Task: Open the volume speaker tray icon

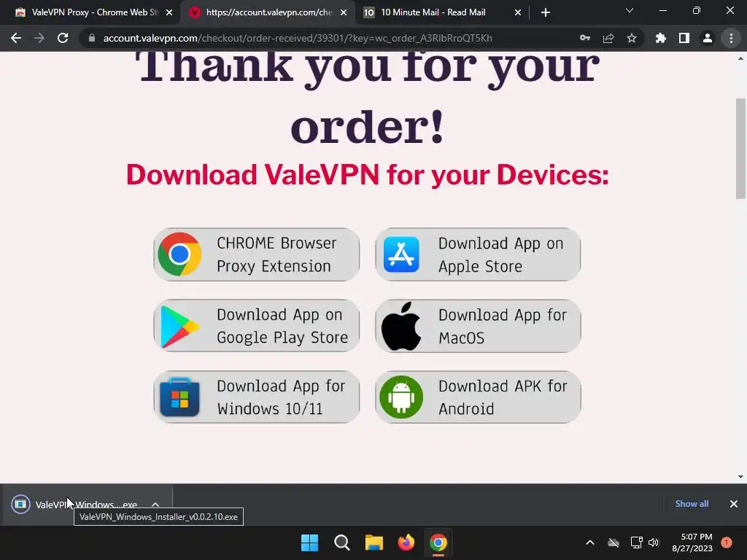Action: pyautogui.click(x=654, y=542)
